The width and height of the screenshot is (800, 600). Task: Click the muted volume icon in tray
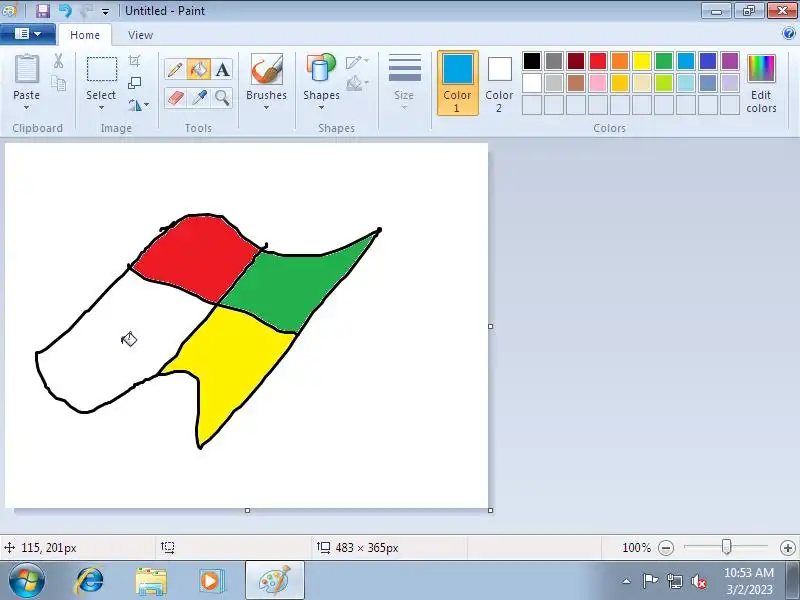point(698,581)
